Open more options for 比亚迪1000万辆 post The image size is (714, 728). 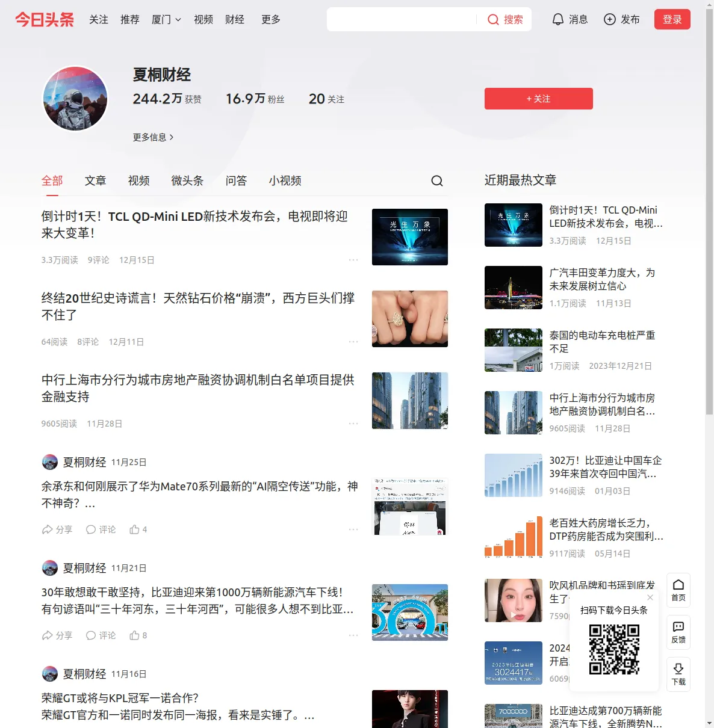coord(353,635)
